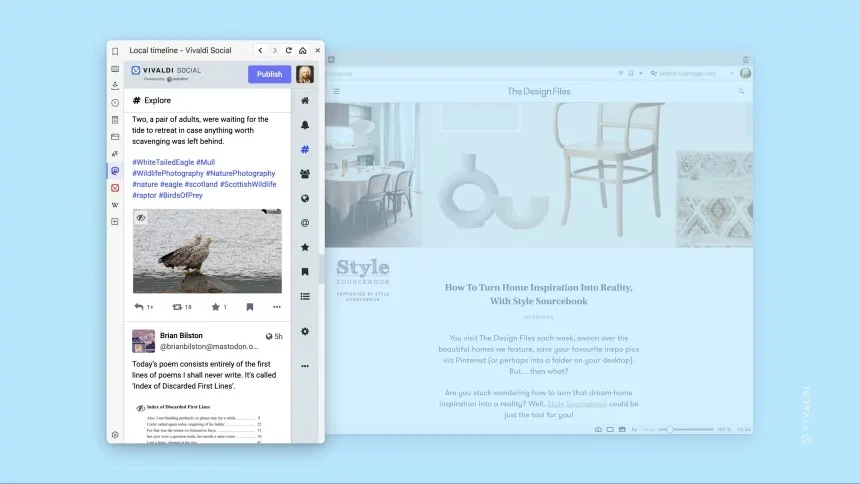Open the red Vivaldi web panel icon
860x484 pixels.
click(115, 188)
